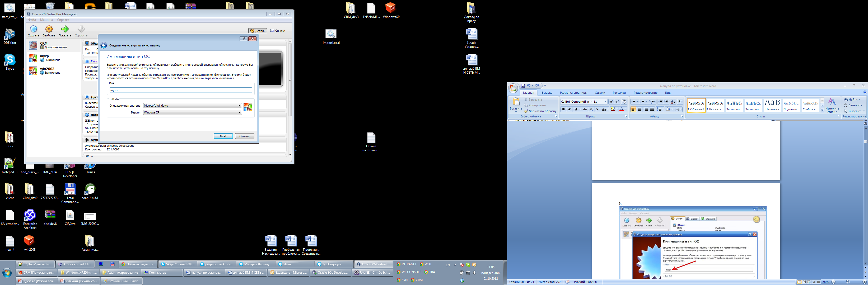Open Машина menu in VirtualBox
The image size is (868, 285).
coord(46,20)
